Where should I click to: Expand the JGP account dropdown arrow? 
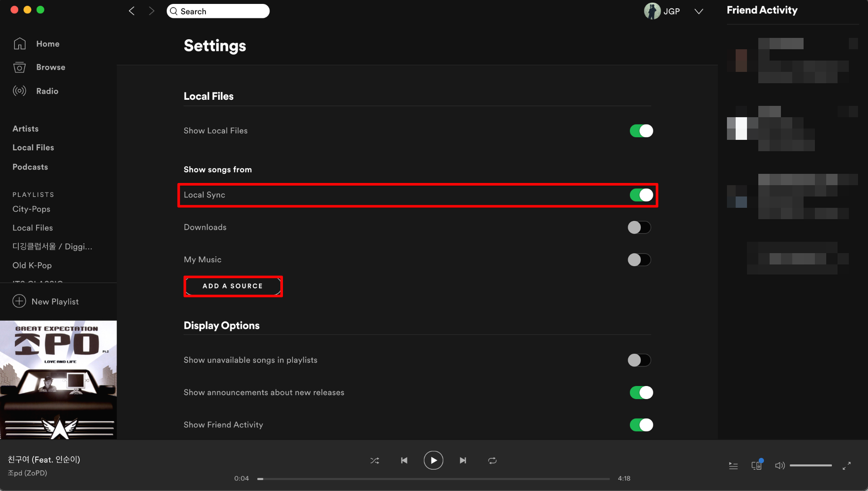pos(699,11)
